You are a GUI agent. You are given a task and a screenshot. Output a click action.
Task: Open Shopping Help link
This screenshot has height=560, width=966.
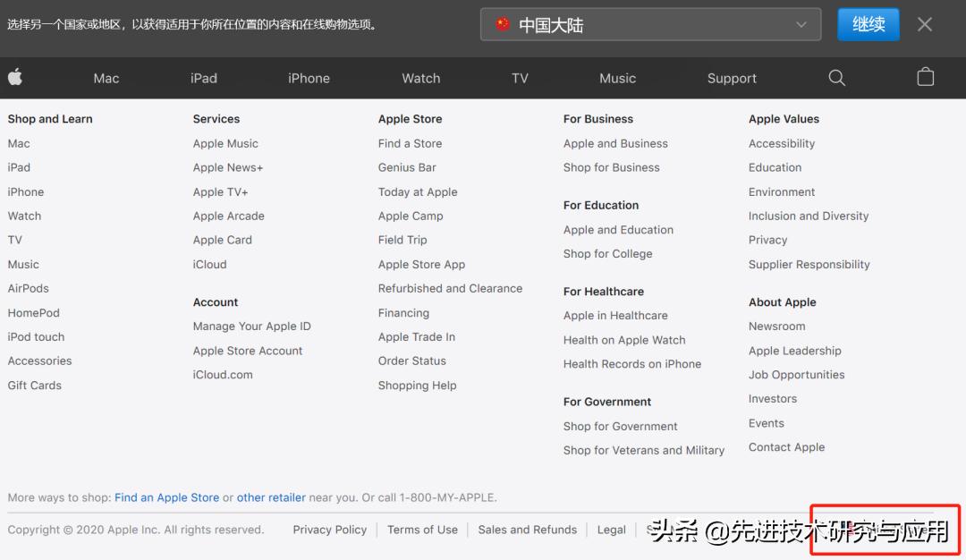point(417,386)
